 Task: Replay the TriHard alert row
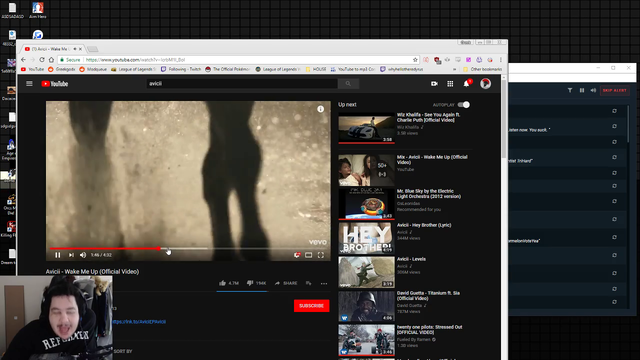tap(614, 157)
